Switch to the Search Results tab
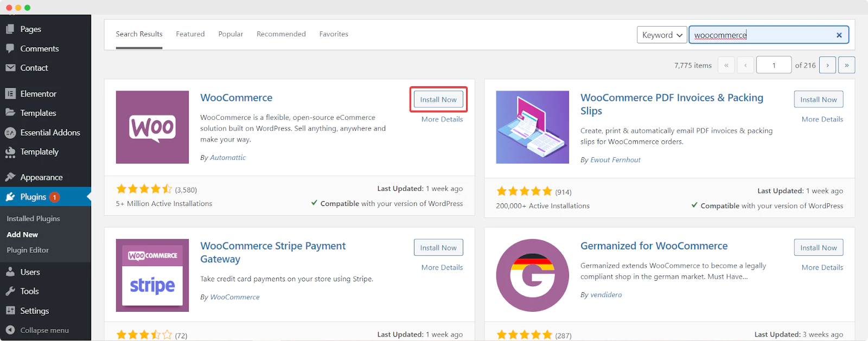Viewport: 868px width, 341px height. pos(139,34)
